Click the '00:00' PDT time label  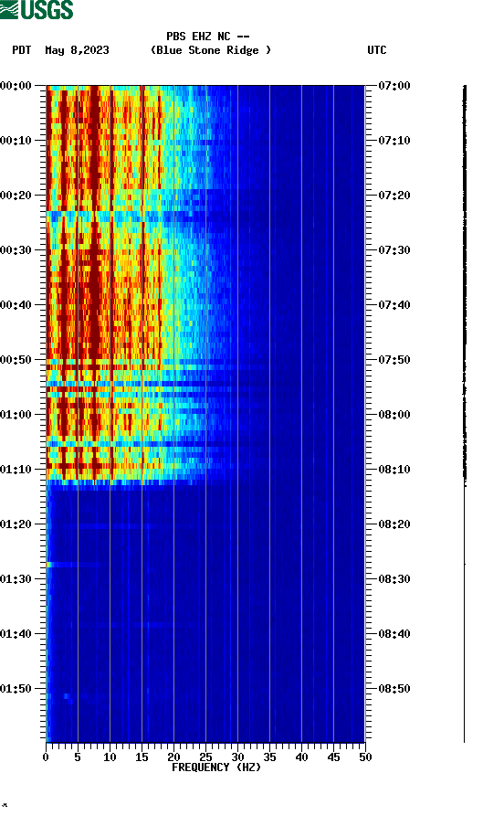[x=16, y=86]
